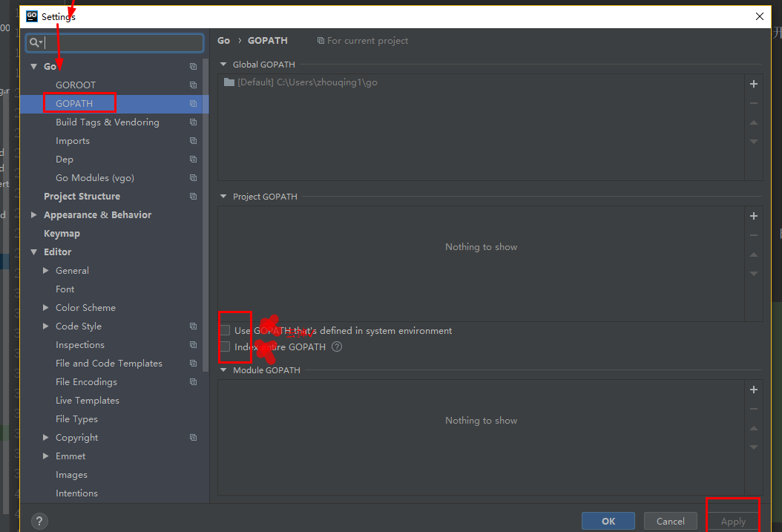Expand the Emmet node
The image size is (782, 532).
coord(46,456)
